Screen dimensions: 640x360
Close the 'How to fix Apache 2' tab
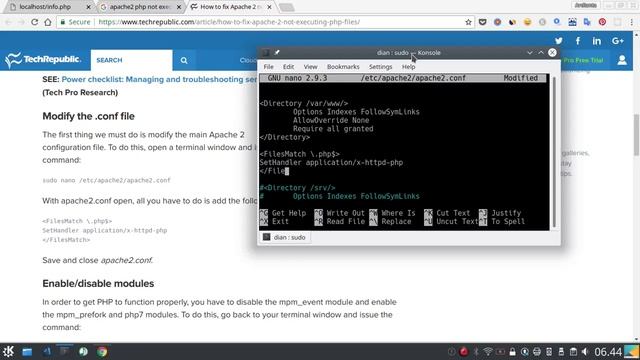(269, 7)
